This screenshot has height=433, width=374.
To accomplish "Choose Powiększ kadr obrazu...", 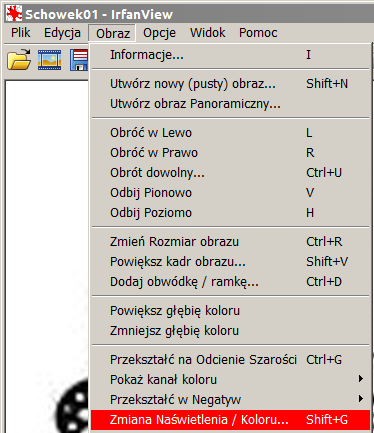I will coord(231,262).
